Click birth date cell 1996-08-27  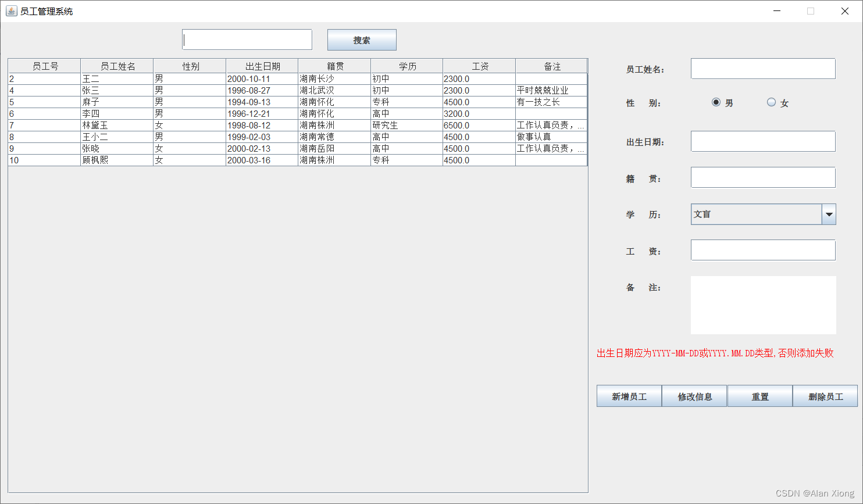click(262, 90)
